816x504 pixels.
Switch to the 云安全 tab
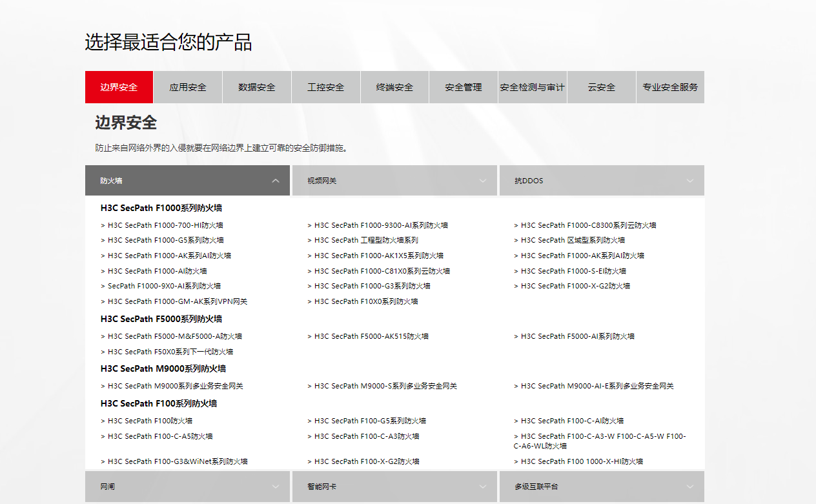click(602, 87)
